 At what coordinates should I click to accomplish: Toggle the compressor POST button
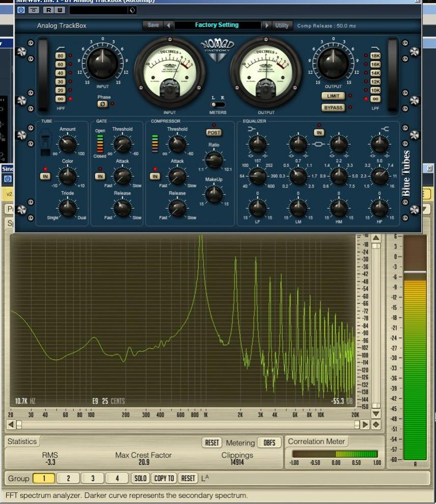pyautogui.click(x=214, y=132)
